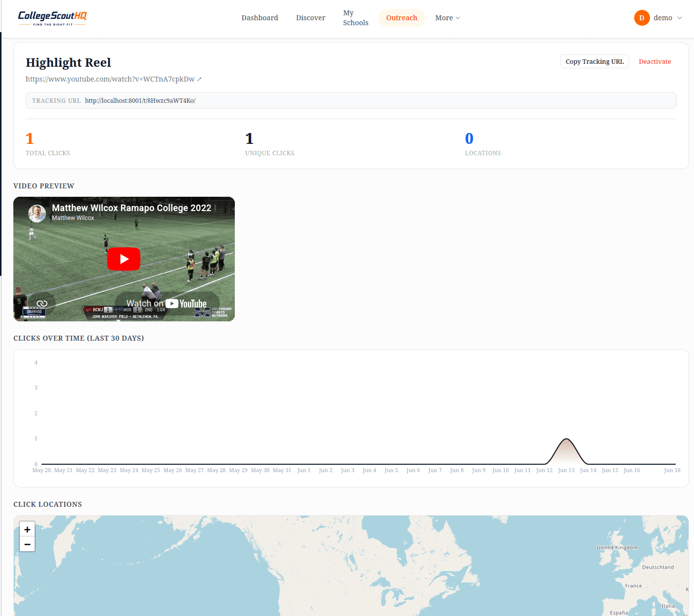Click the Click Locations heading
Image resolution: width=694 pixels, height=616 pixels.
pyautogui.click(x=47, y=504)
